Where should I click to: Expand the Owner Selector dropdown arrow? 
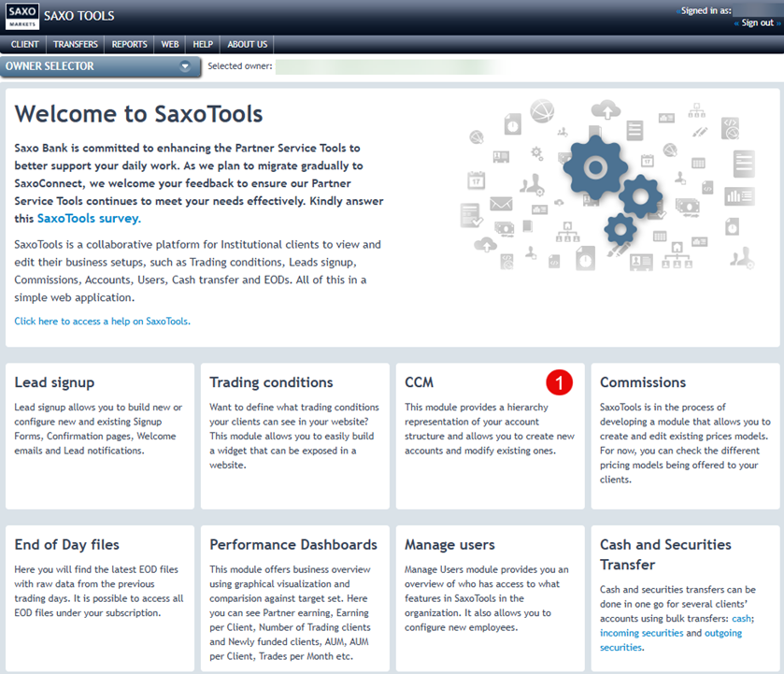(x=185, y=66)
